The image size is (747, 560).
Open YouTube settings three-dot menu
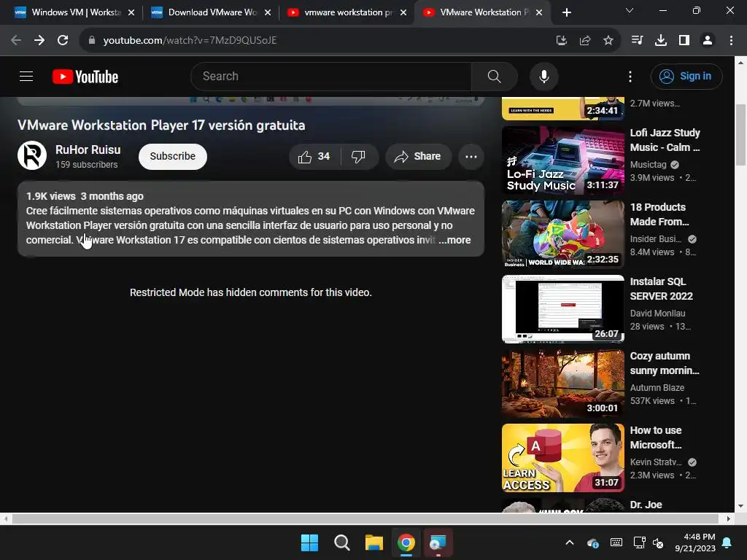coord(630,76)
